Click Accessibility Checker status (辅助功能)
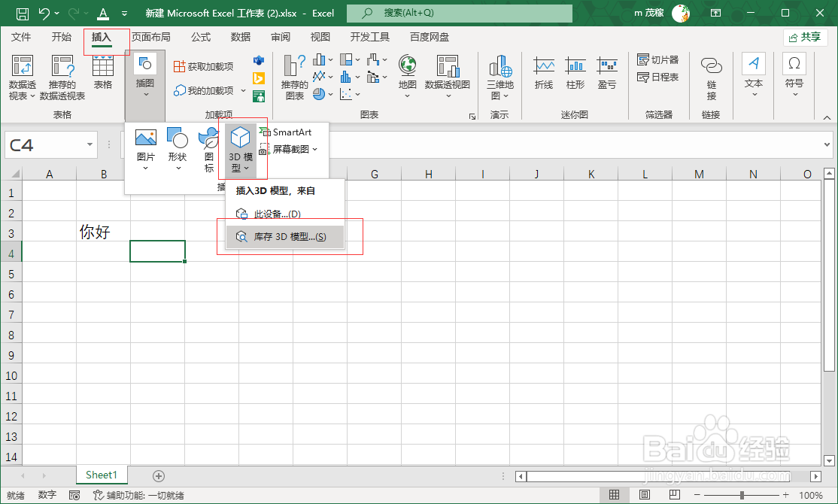The height and width of the screenshot is (504, 838). tap(138, 496)
